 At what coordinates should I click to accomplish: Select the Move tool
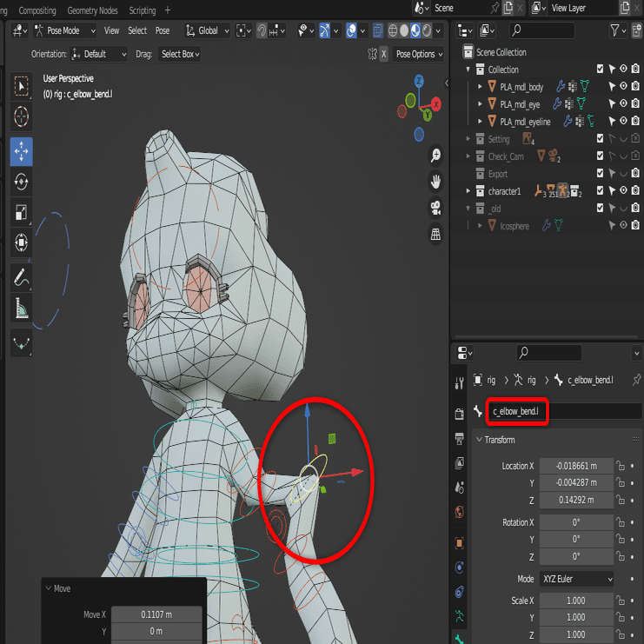point(21,151)
